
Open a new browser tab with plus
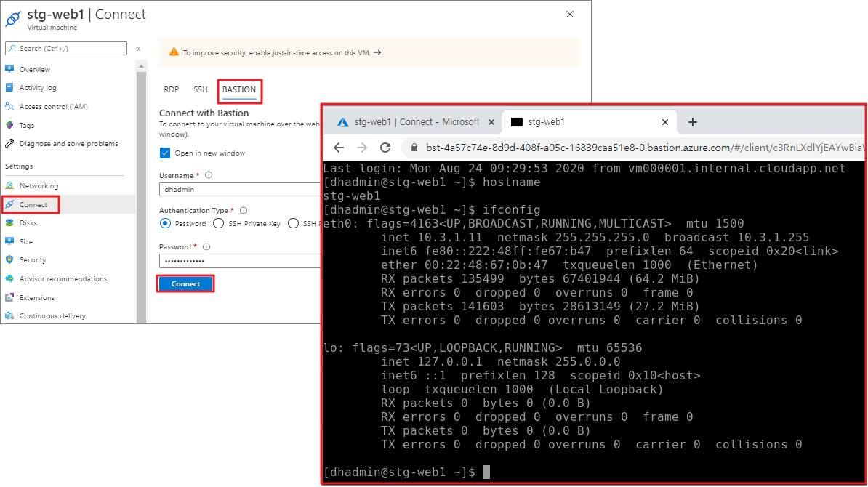coord(693,122)
